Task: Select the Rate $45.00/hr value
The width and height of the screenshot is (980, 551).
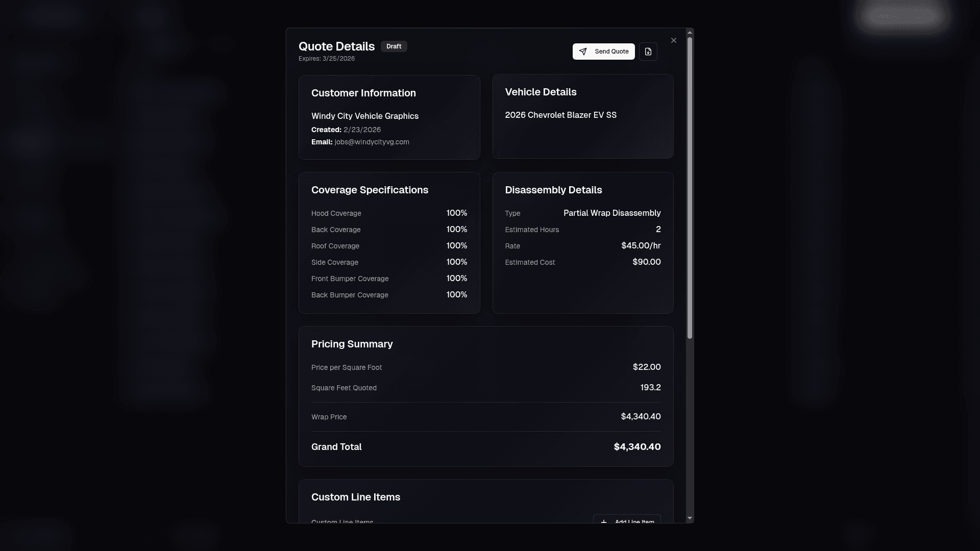Action: click(641, 245)
